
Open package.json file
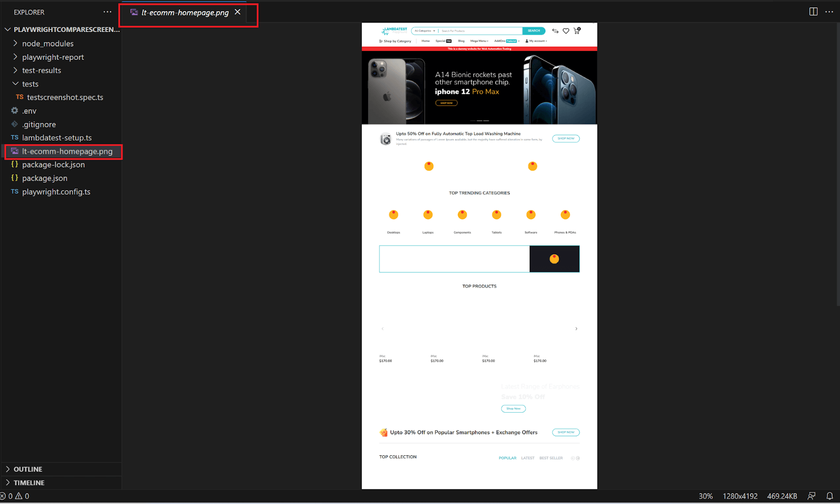(45, 178)
